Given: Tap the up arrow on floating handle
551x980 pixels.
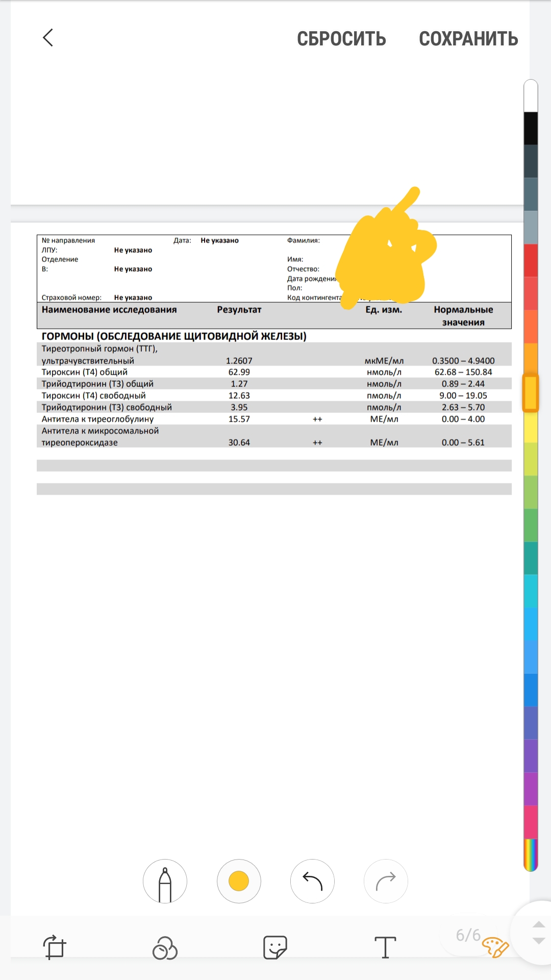Looking at the screenshot, I should point(539,924).
